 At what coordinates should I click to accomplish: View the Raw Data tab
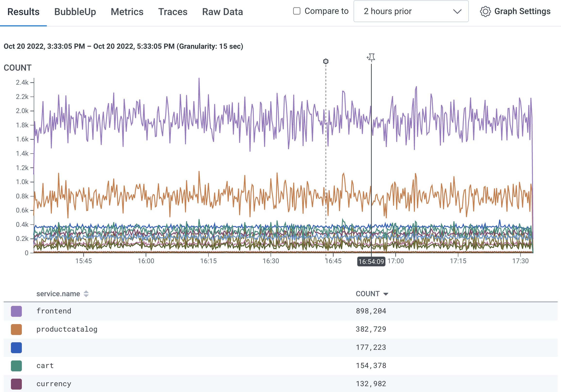pyautogui.click(x=222, y=11)
